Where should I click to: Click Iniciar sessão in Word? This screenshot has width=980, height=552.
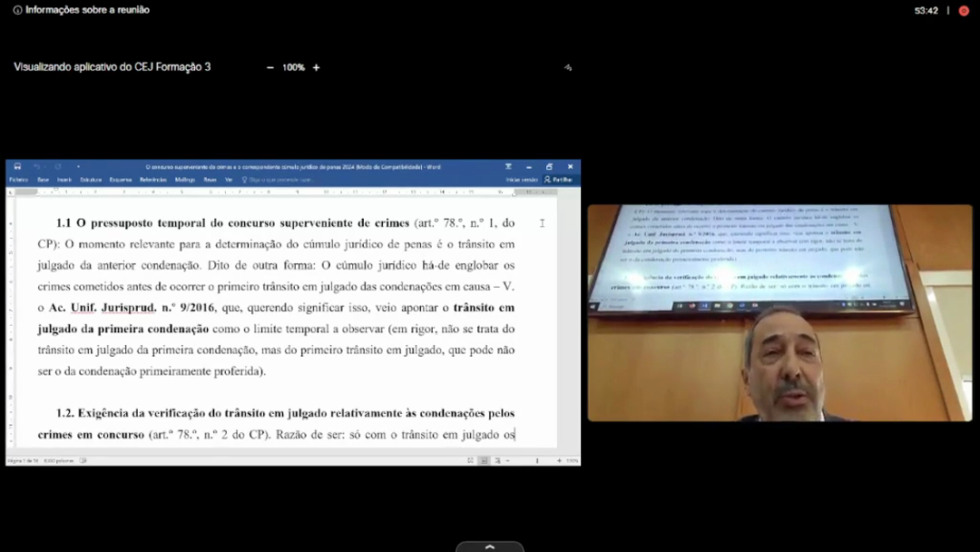[522, 180]
